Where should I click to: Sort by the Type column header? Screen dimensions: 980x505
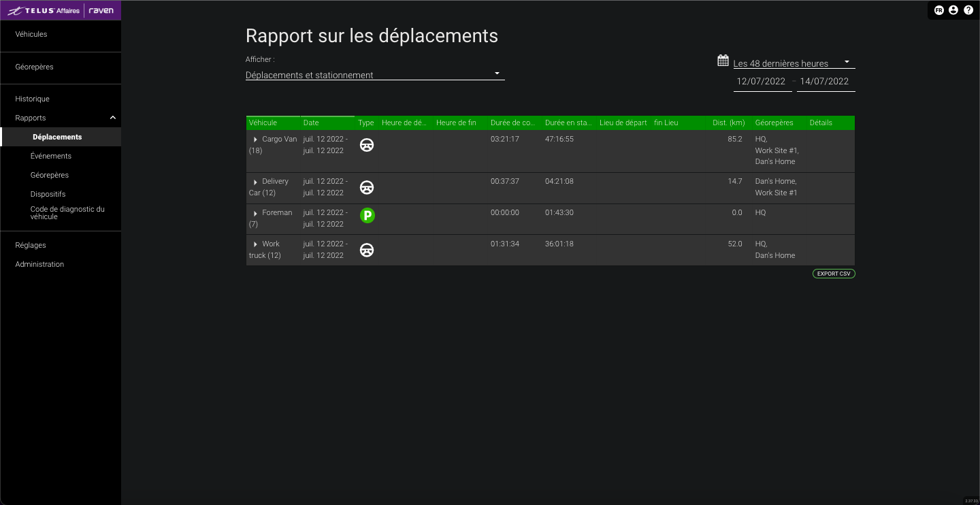click(366, 123)
